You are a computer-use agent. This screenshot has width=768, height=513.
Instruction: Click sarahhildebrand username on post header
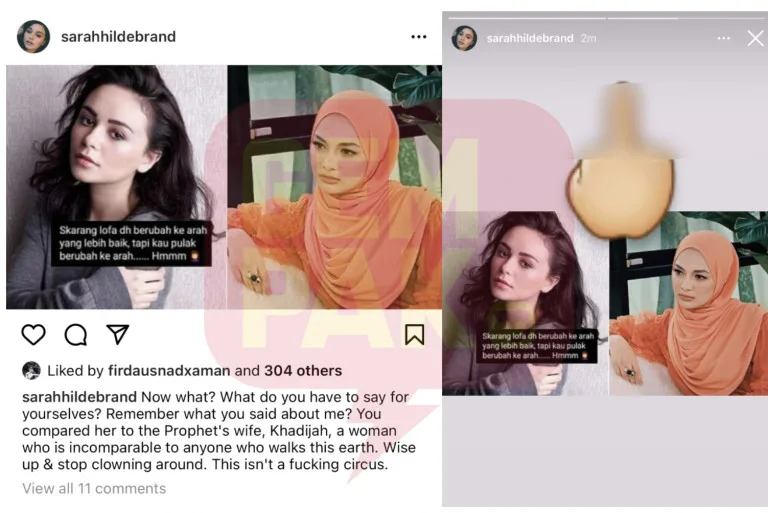(x=118, y=37)
